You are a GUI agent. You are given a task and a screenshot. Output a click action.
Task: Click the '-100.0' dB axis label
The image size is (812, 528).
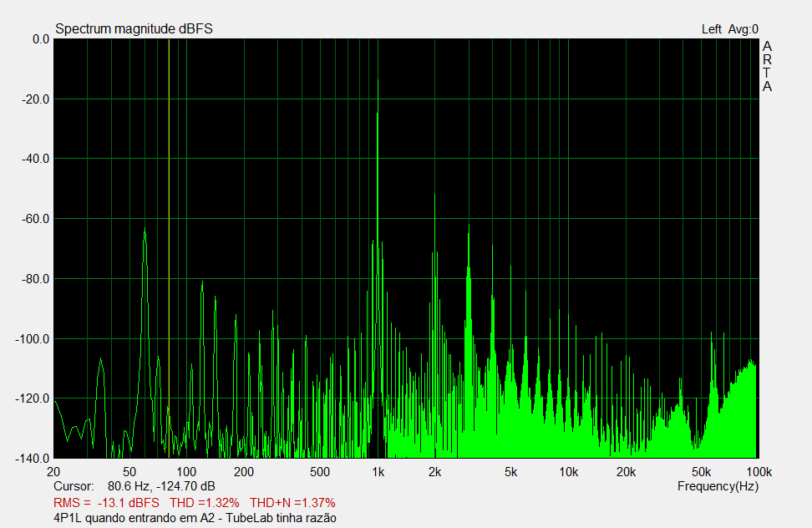[33, 339]
